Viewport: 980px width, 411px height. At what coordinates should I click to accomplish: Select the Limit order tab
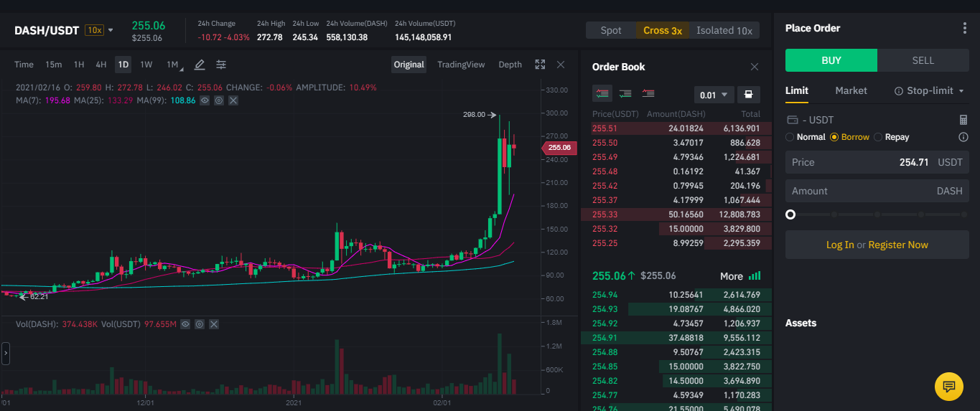(x=797, y=91)
